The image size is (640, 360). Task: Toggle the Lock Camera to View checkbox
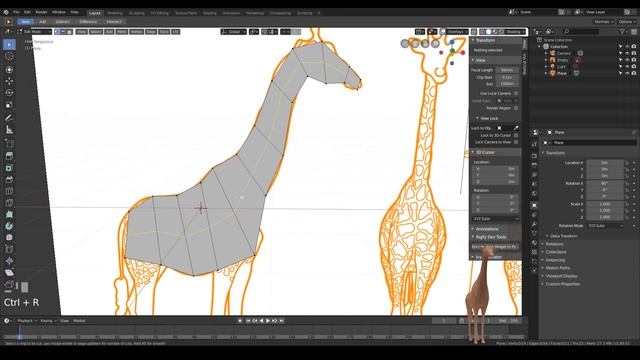coord(516,142)
